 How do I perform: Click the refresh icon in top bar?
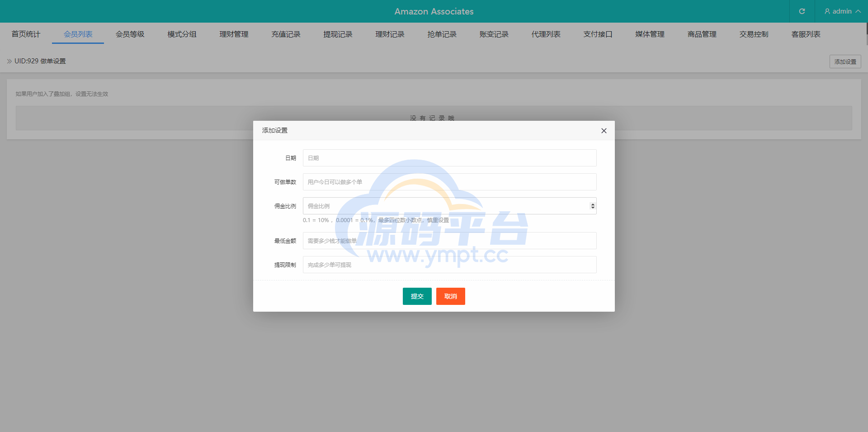(802, 11)
